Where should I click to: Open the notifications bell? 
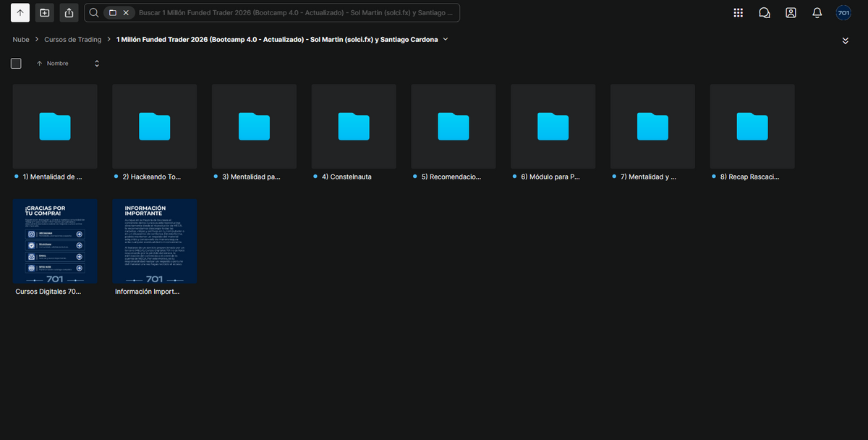coord(817,12)
